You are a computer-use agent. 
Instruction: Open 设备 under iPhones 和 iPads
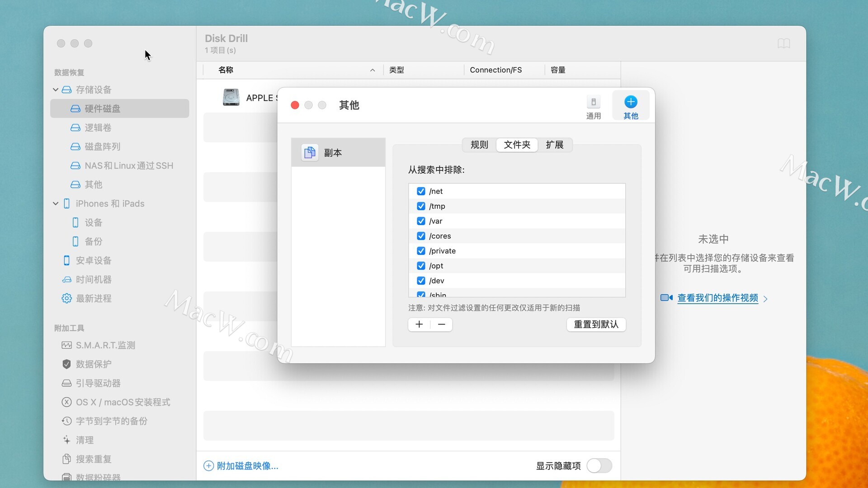tap(119, 222)
